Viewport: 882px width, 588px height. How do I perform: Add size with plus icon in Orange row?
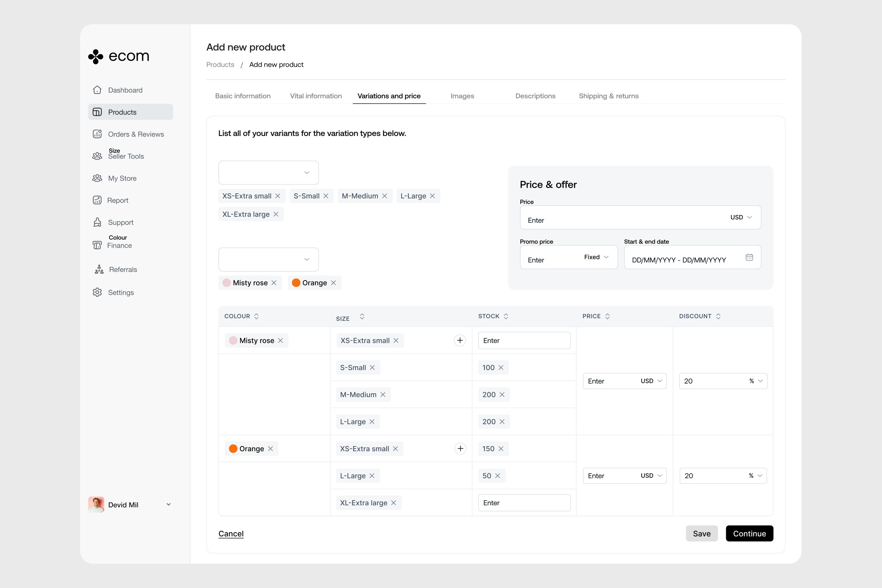460,448
